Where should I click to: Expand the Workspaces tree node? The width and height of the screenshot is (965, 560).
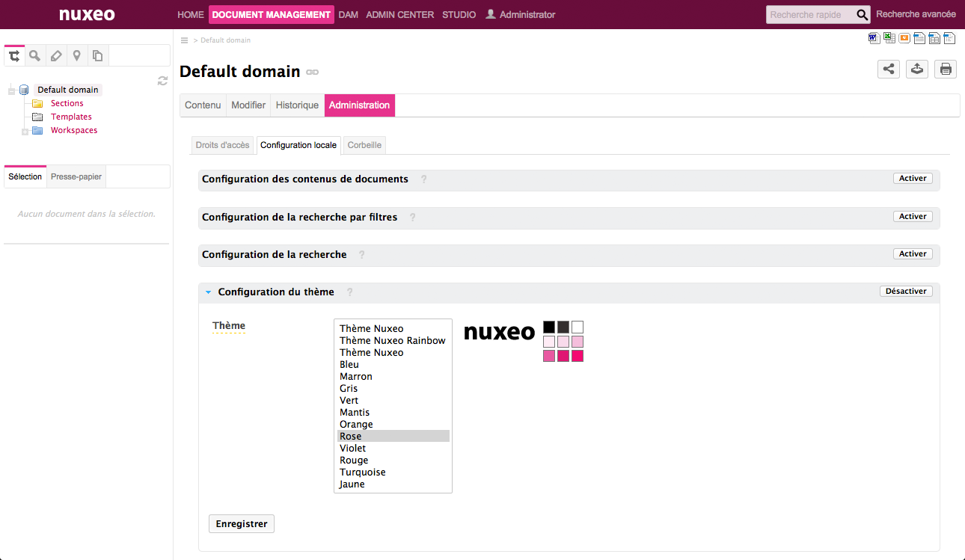[25, 132]
